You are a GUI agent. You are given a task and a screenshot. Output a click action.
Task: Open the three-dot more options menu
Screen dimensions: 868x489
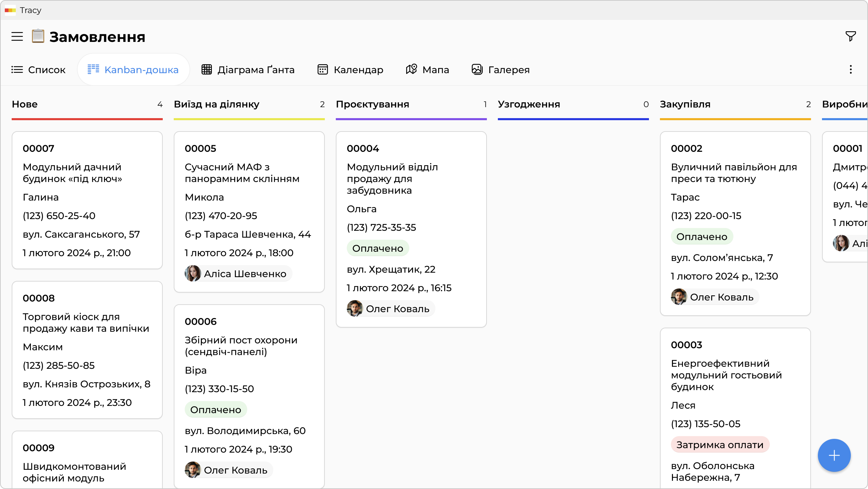(850, 70)
